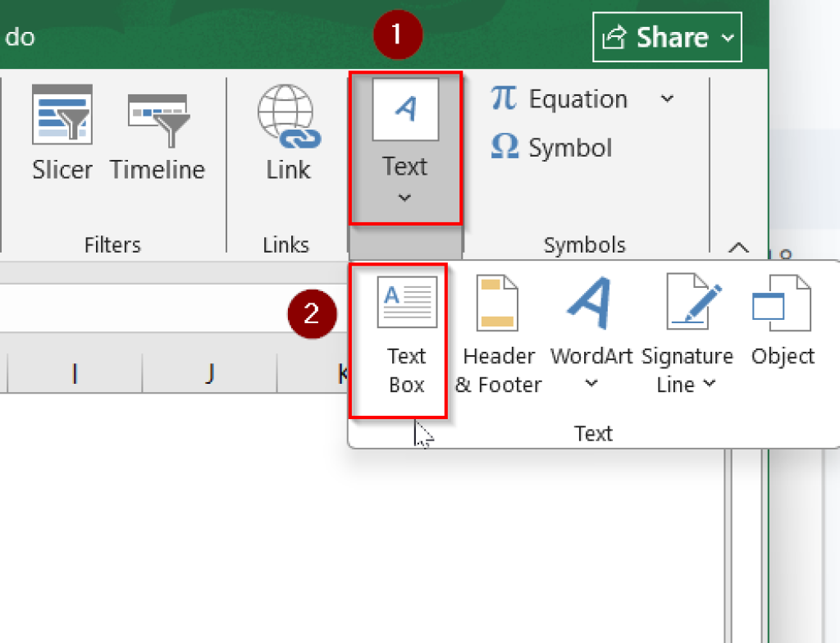Insert Header & Footer

point(498,328)
